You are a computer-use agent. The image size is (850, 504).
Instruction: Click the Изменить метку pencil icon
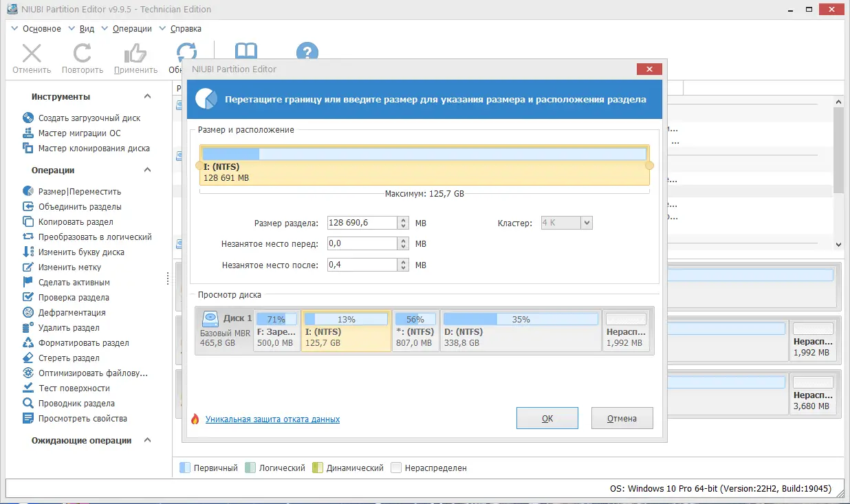tap(28, 267)
